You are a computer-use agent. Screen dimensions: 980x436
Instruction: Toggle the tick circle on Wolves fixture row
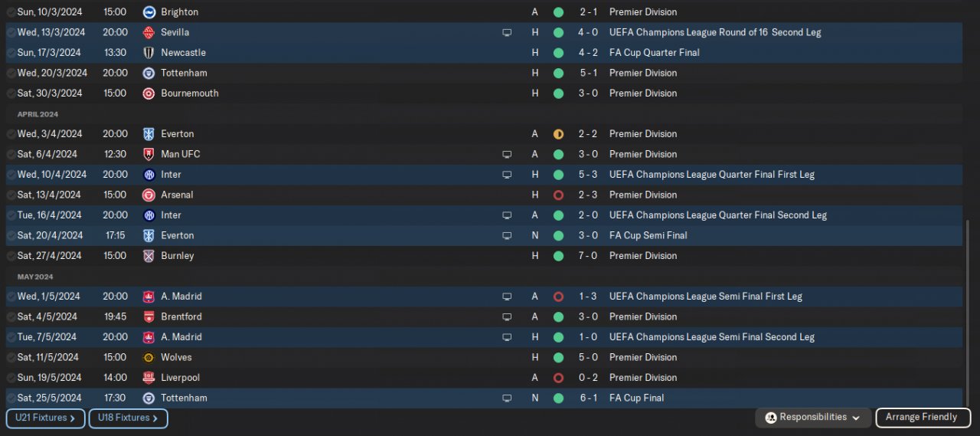(11, 358)
